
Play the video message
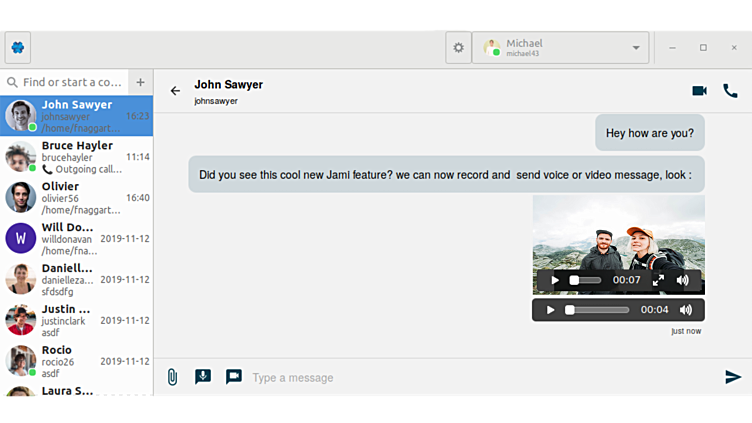(554, 280)
